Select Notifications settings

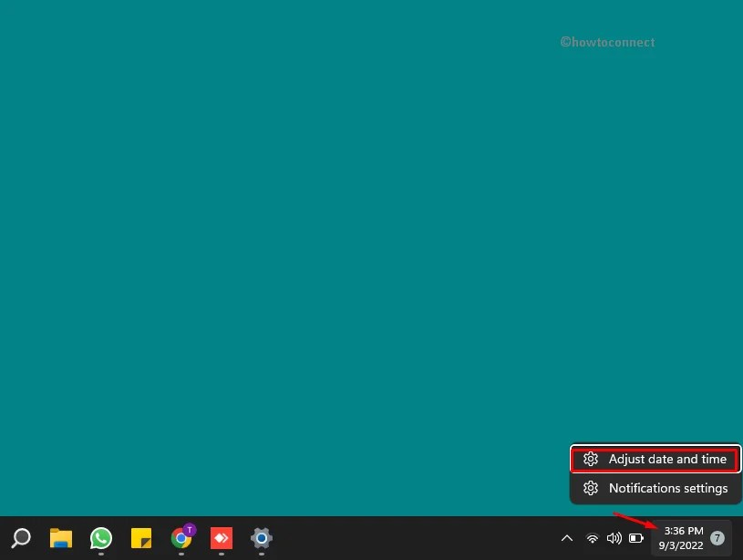(668, 488)
